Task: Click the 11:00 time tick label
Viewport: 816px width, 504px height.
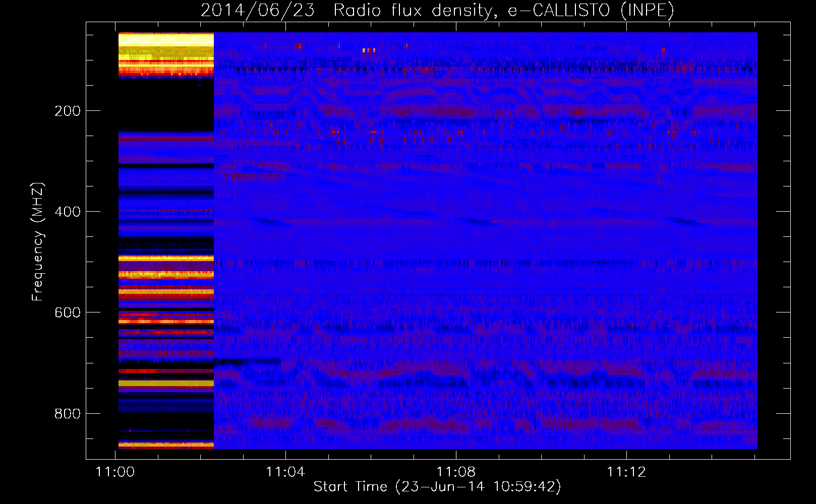Action: pos(115,472)
